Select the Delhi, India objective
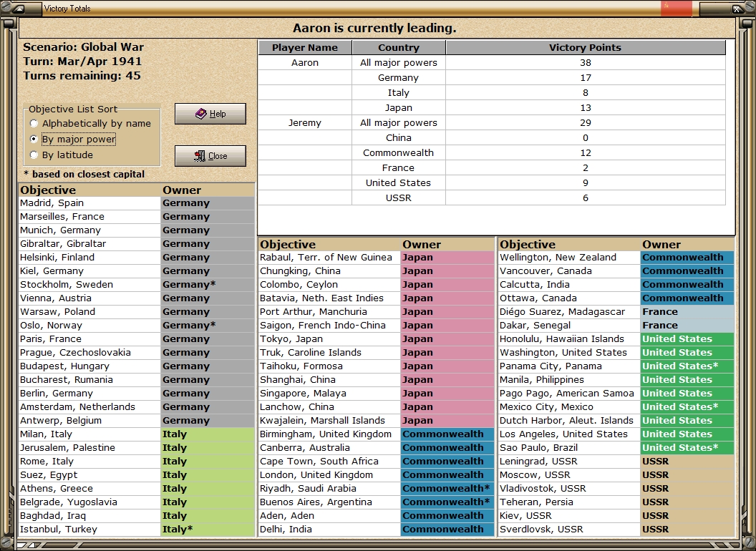Screen dimensions: 756x551 pos(330,530)
